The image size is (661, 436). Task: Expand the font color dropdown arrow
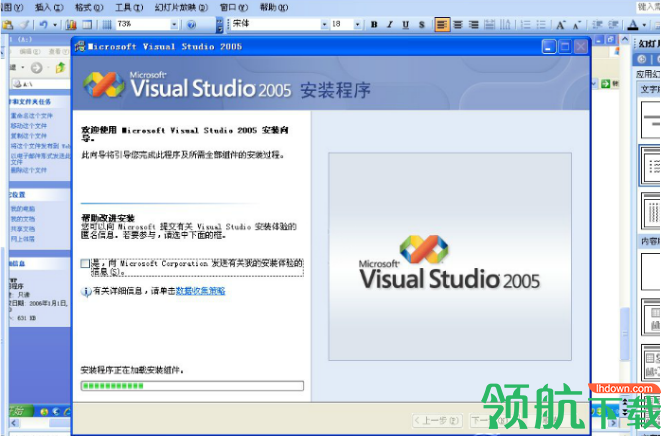pos(644,24)
